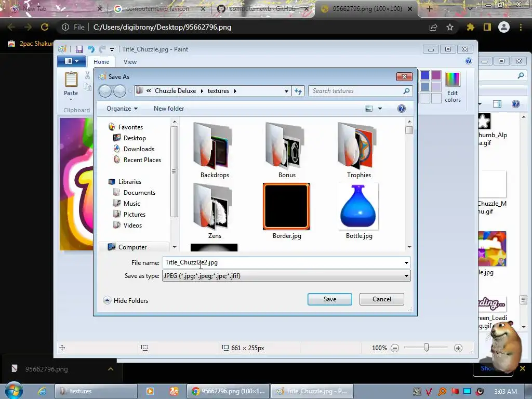Open Paint's file menu button

pyautogui.click(x=72, y=61)
